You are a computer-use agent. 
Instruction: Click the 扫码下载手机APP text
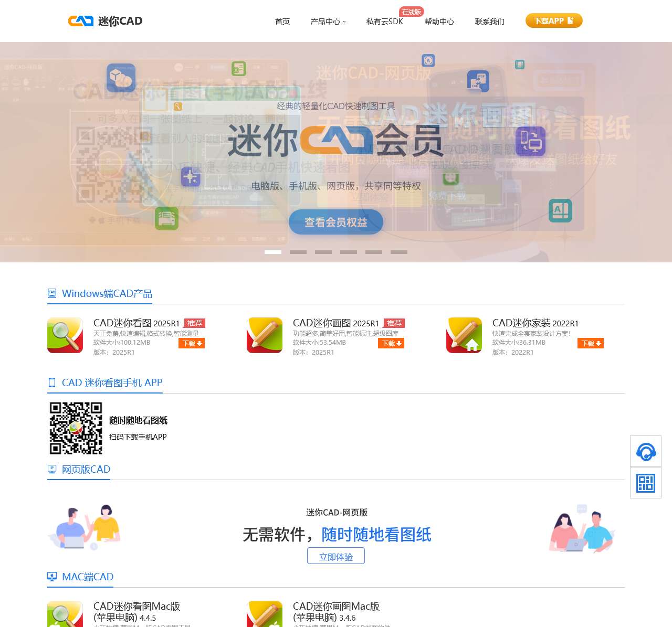click(x=138, y=437)
